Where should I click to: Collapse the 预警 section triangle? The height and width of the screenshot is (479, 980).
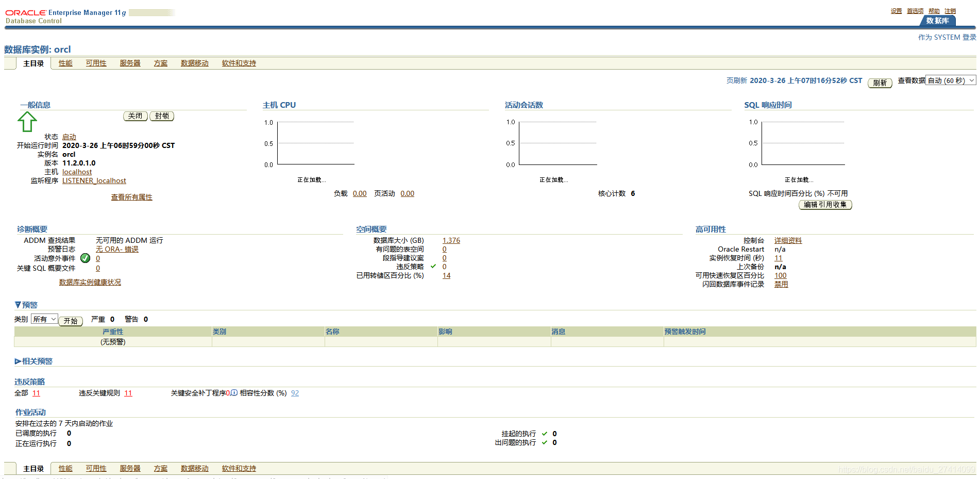(x=18, y=305)
